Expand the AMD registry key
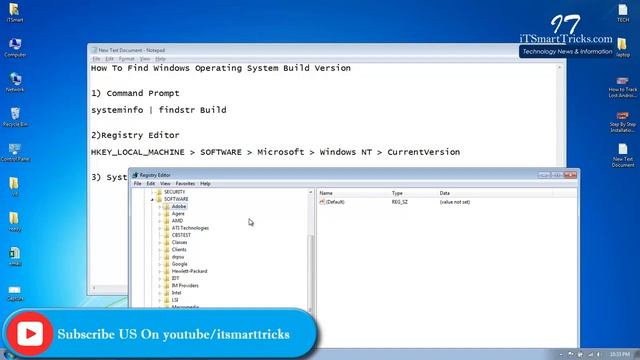The width and height of the screenshot is (640, 360). pos(160,221)
